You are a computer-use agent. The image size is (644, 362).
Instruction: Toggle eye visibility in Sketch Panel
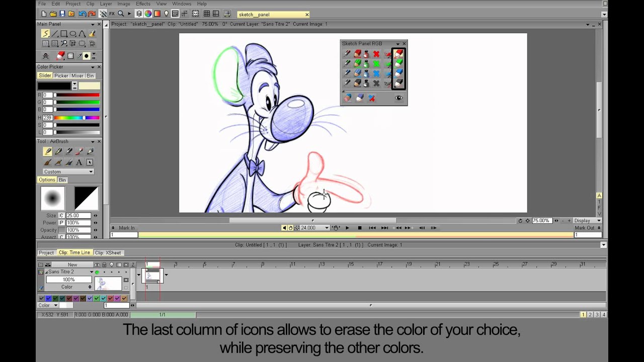[x=398, y=98]
